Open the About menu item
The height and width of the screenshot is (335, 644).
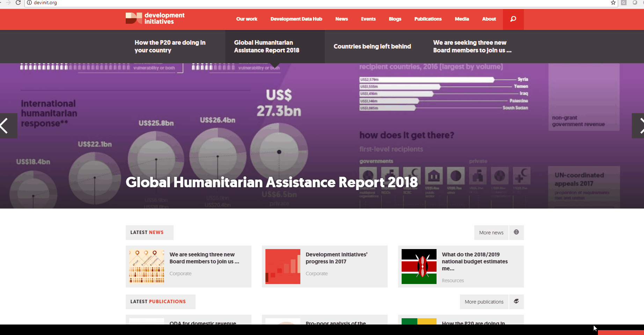click(489, 19)
